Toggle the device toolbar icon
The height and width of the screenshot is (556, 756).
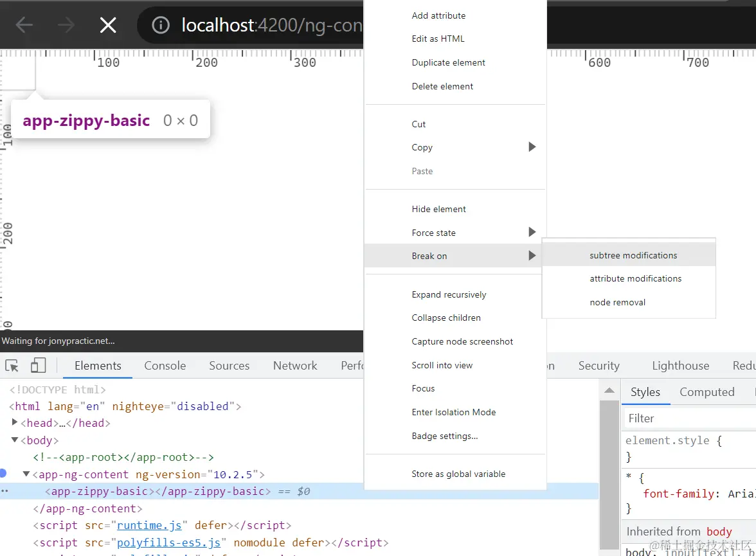[x=38, y=366]
